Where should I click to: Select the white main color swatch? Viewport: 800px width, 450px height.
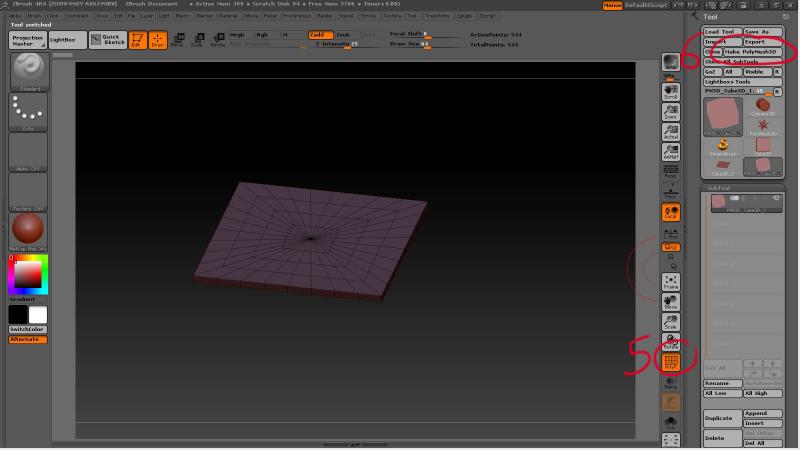coord(38,315)
